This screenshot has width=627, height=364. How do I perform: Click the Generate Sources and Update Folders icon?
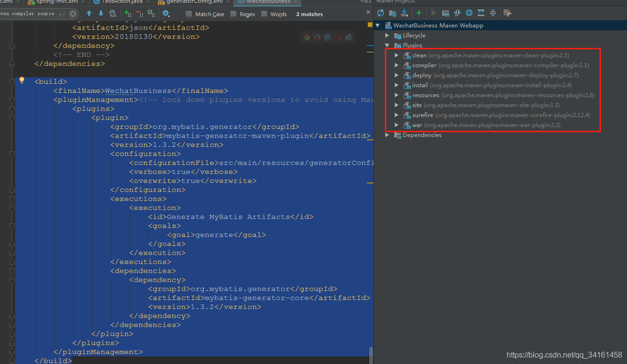(393, 13)
